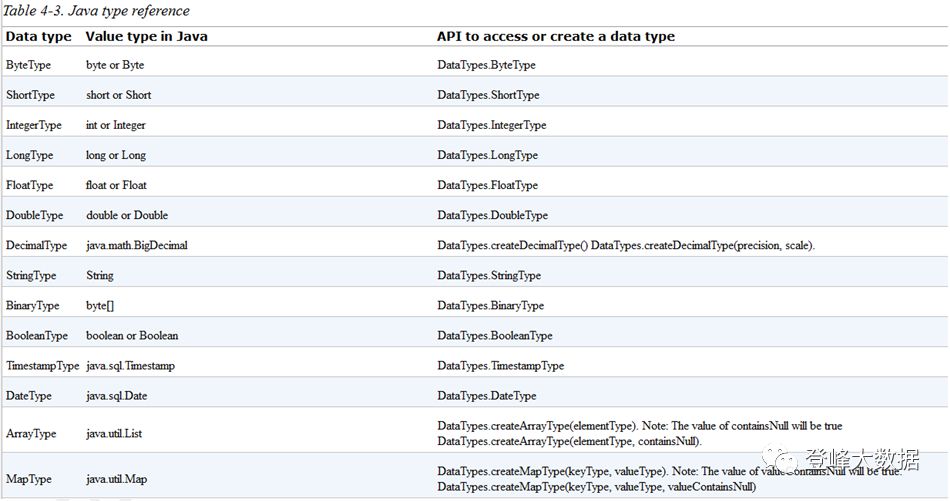Click the DataTypes.StringType cell
This screenshot has height=501, width=950.
pyautogui.click(x=489, y=276)
